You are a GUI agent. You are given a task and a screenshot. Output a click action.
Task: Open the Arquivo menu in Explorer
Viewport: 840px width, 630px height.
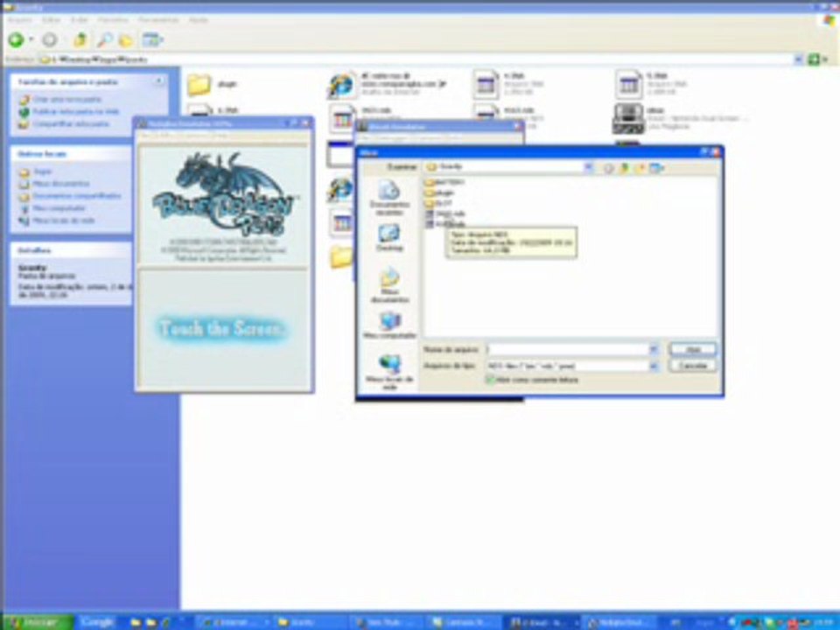pyautogui.click(x=20, y=20)
